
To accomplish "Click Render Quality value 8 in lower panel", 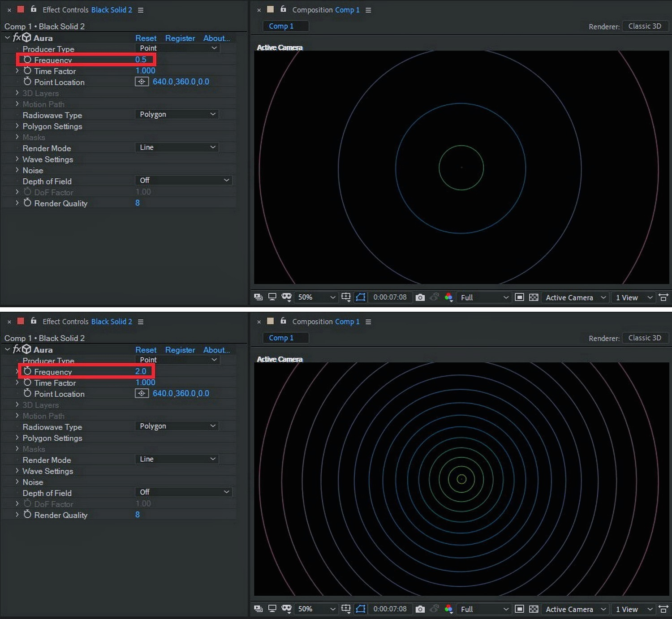I will [x=138, y=514].
